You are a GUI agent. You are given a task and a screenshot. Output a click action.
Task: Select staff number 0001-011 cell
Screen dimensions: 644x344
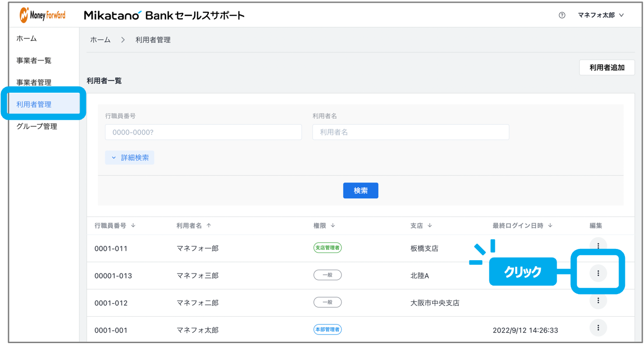tap(111, 249)
